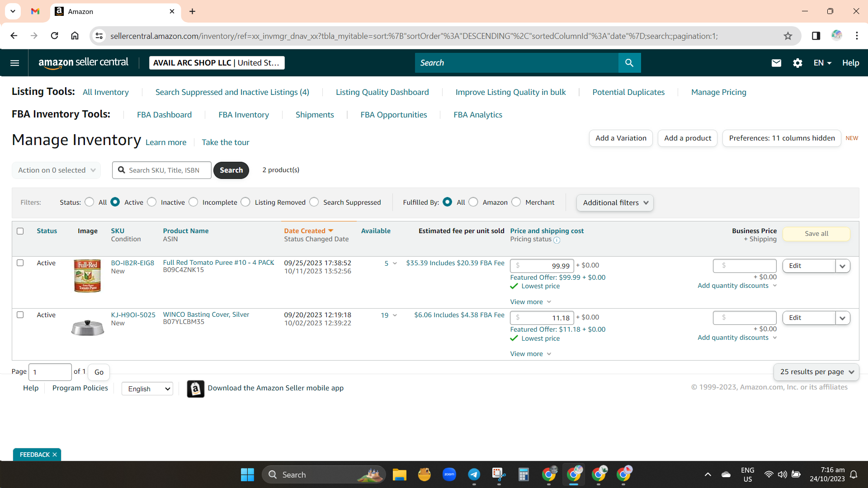The height and width of the screenshot is (488, 868).
Task: Navigate back in browser
Action: tap(14, 36)
